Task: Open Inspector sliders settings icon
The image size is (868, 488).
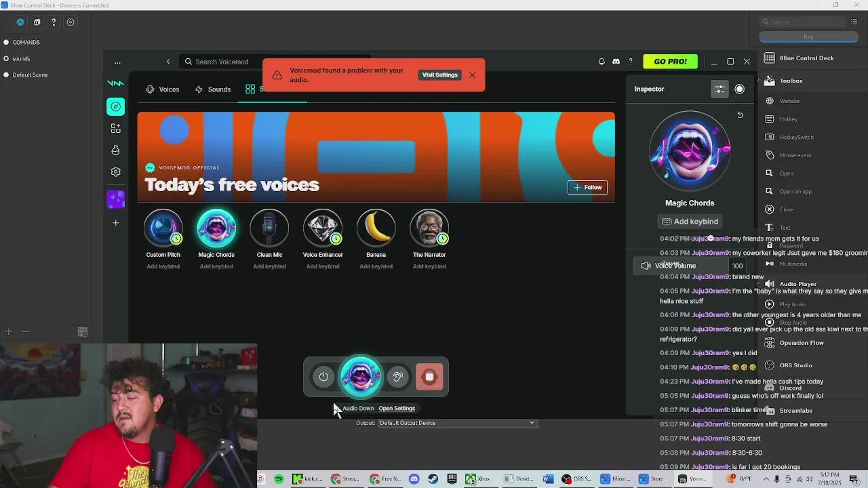Action: coord(719,89)
